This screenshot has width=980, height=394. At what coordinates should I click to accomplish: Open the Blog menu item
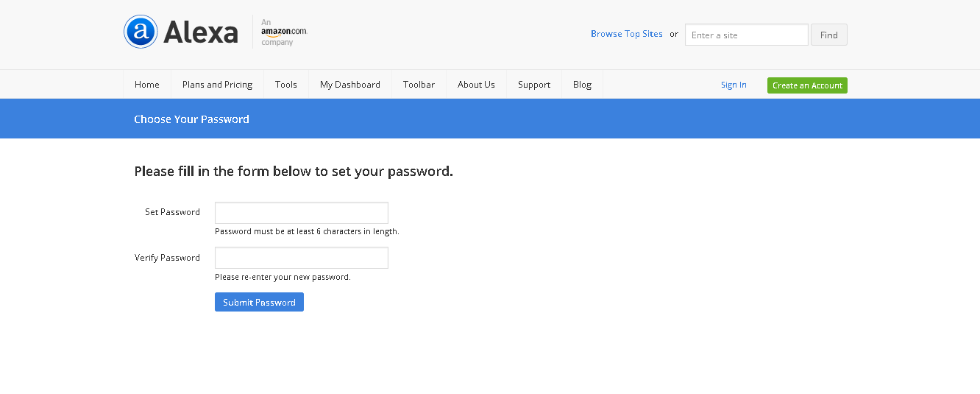582,85
